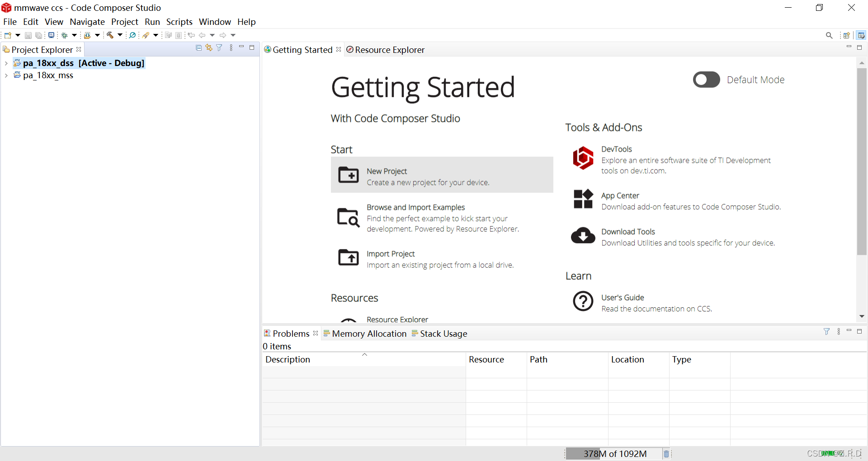Open the dropdown beside the pen icon

[x=156, y=35]
